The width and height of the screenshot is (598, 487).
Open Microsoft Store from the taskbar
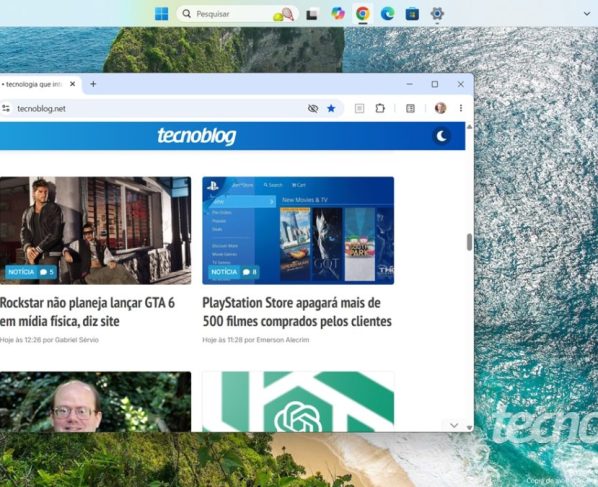pos(412,14)
